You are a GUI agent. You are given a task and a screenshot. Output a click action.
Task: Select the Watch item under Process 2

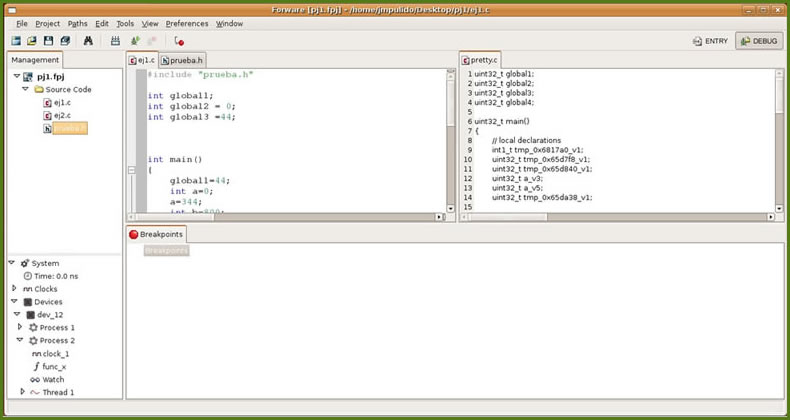[53, 379]
